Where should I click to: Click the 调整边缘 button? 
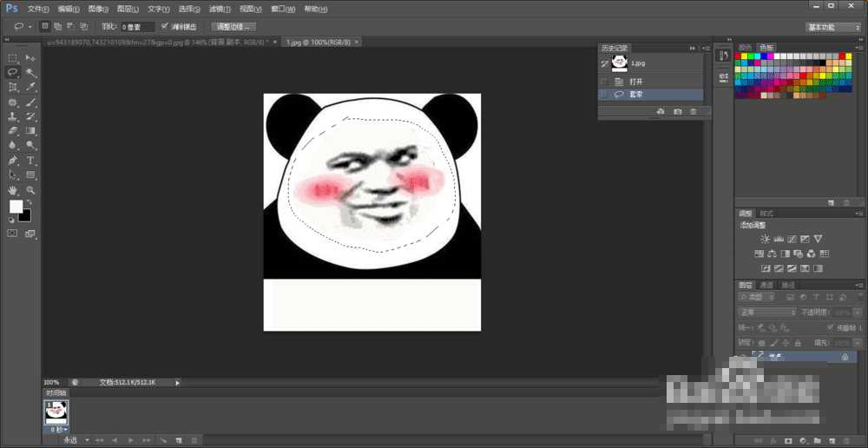tap(233, 27)
